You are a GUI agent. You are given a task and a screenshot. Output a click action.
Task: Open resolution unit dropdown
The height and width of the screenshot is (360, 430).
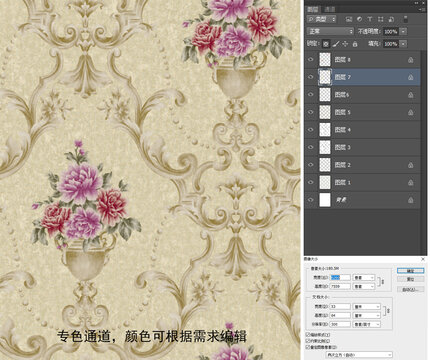point(367,324)
